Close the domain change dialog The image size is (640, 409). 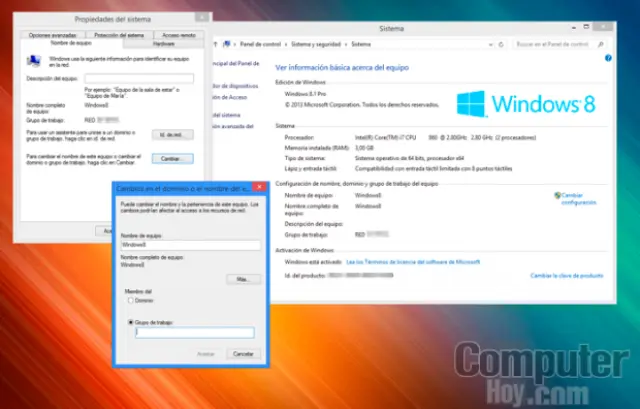coord(258,188)
